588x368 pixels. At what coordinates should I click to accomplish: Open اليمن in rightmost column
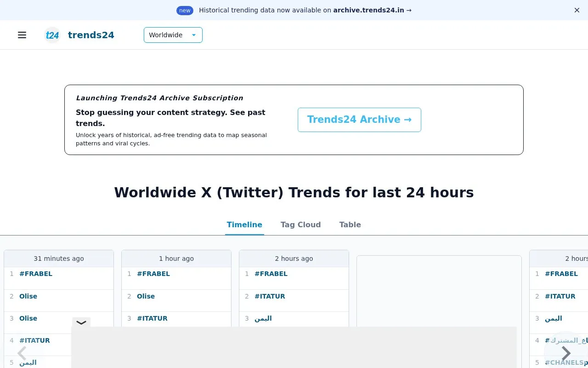pos(554,318)
